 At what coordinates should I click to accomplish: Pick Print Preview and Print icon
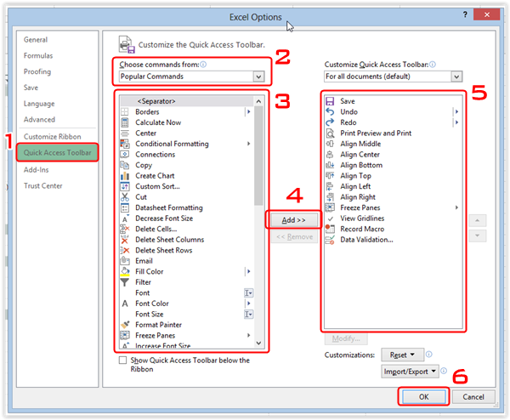pyautogui.click(x=330, y=133)
